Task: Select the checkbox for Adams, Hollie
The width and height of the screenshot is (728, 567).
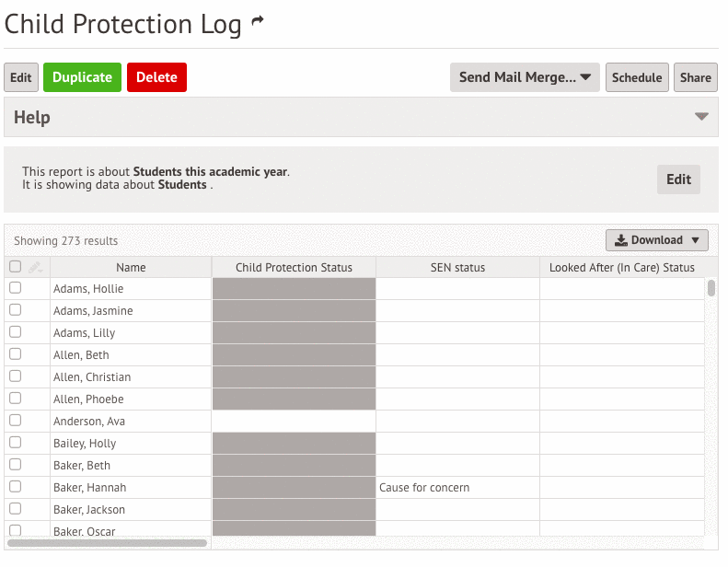Action: coord(15,288)
